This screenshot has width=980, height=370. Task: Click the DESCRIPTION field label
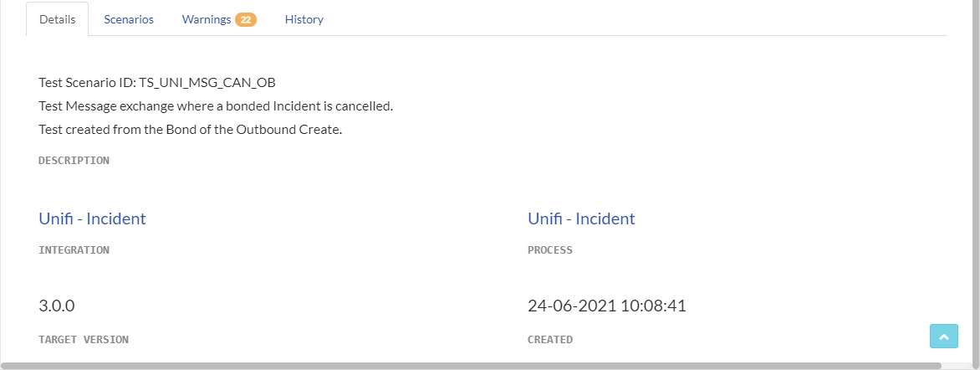pos(74,160)
